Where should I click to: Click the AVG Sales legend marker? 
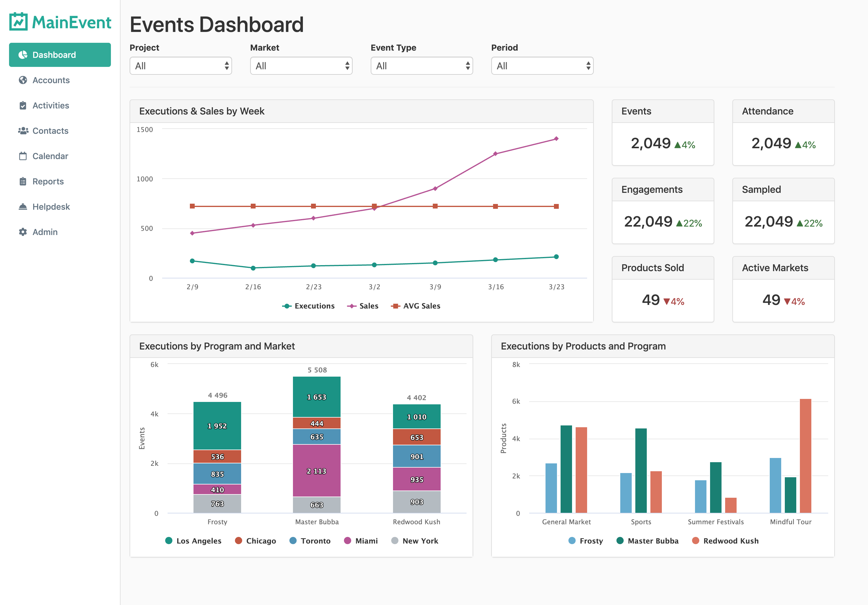pyautogui.click(x=395, y=306)
